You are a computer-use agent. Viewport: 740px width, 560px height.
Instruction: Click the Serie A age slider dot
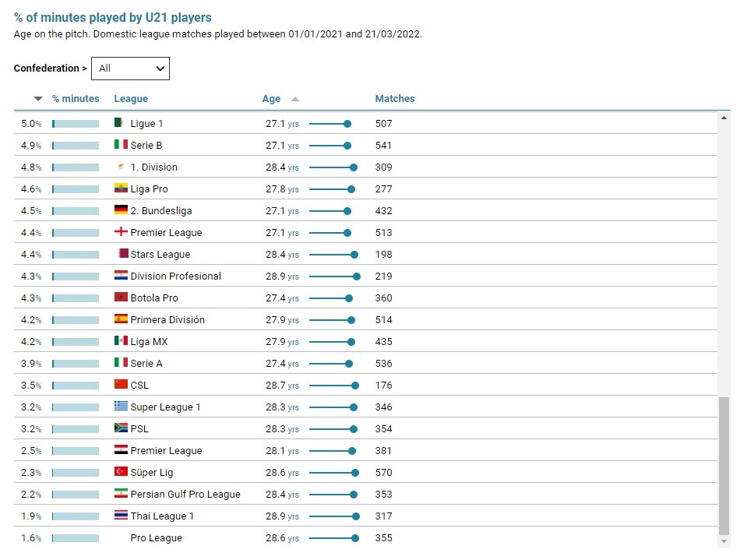point(349,364)
